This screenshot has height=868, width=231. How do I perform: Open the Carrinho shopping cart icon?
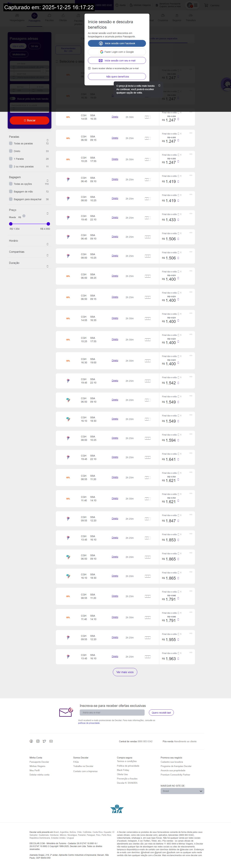[206, 5]
